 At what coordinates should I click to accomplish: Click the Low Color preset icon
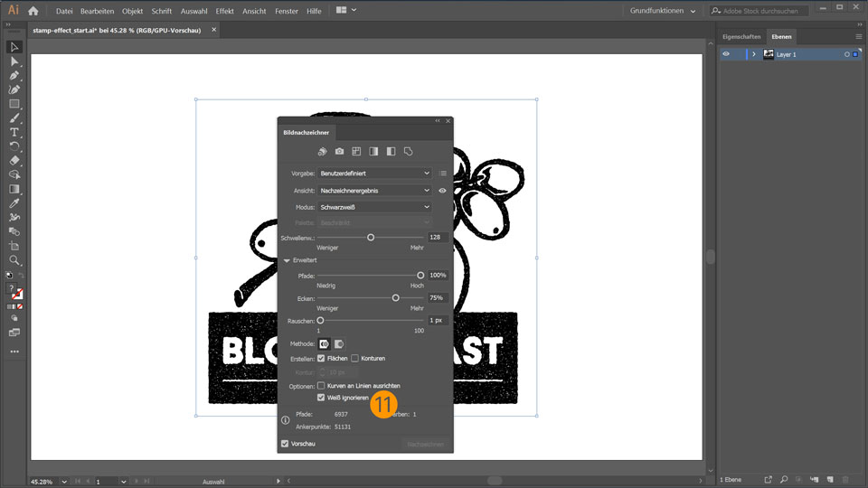(x=356, y=152)
